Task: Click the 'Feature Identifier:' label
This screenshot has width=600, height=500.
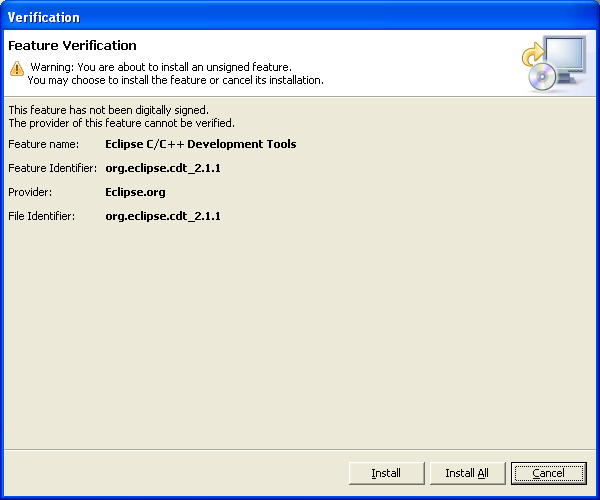Action: 53,168
